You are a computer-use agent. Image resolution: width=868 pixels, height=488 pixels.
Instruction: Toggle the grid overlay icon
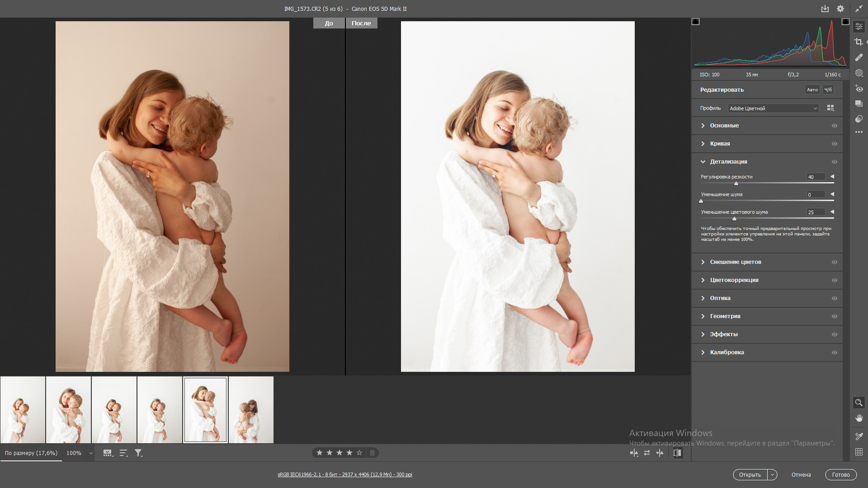[x=859, y=452]
